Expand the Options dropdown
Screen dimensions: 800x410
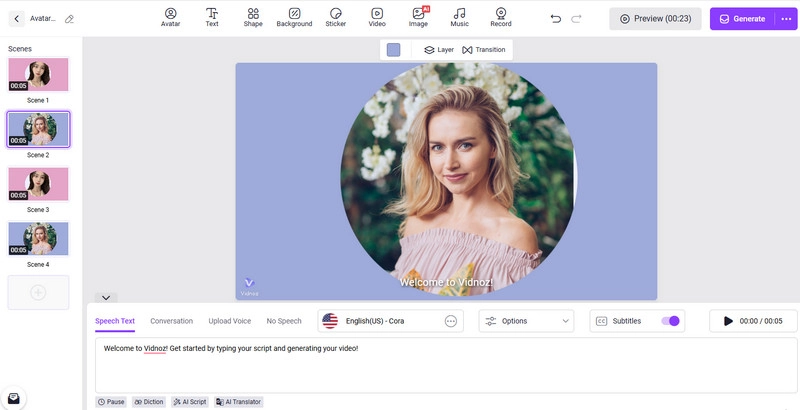pyautogui.click(x=526, y=321)
